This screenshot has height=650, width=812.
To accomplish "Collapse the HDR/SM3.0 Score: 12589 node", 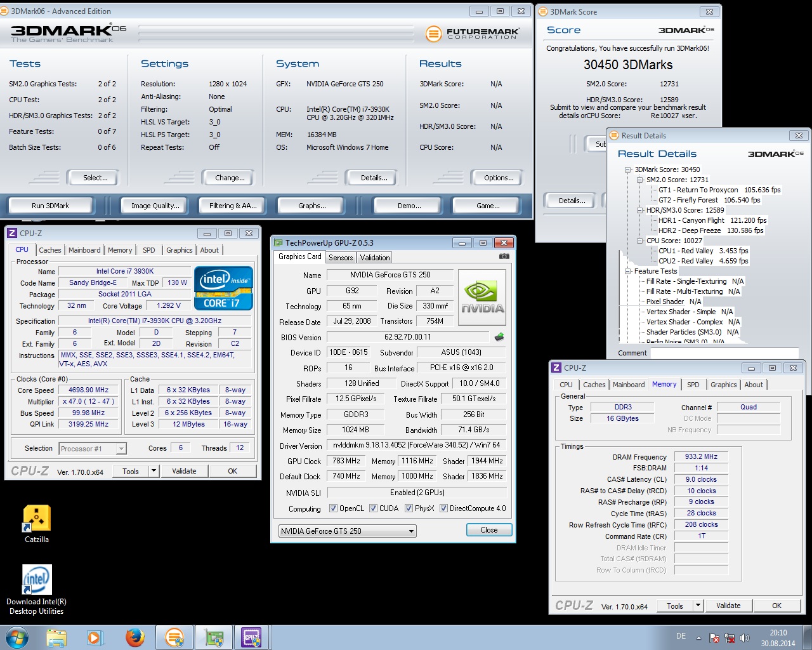I will (x=639, y=210).
